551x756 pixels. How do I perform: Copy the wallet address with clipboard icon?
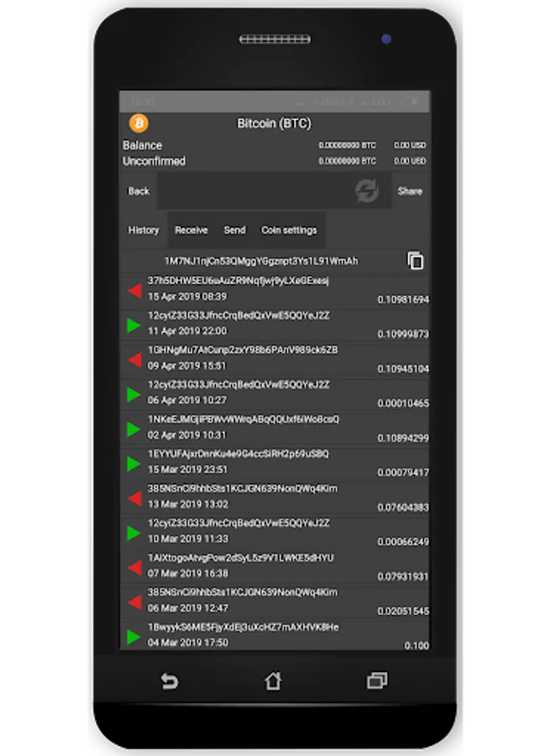pos(415,261)
